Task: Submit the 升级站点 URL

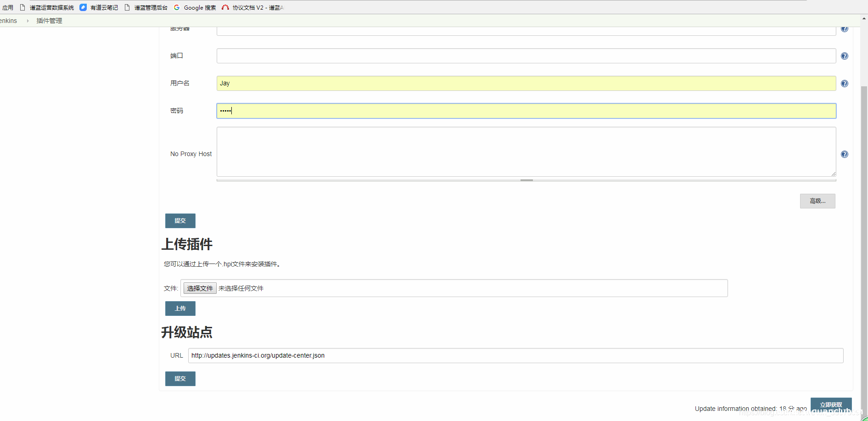Action: [x=180, y=378]
